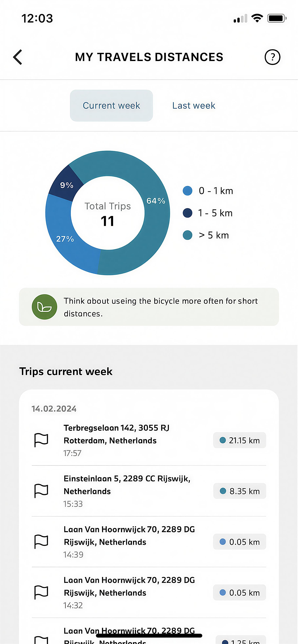Tap the back arrow icon
The width and height of the screenshot is (298, 644).
pyautogui.click(x=18, y=57)
